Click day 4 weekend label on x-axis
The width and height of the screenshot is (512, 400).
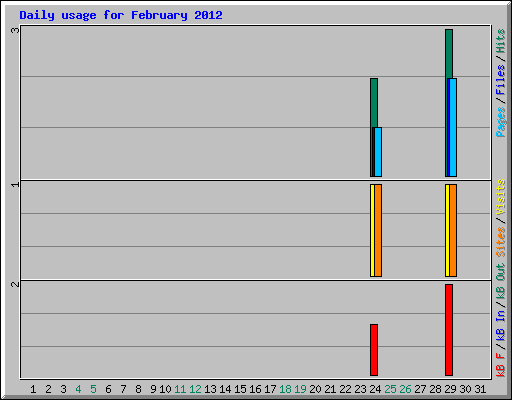click(x=78, y=389)
